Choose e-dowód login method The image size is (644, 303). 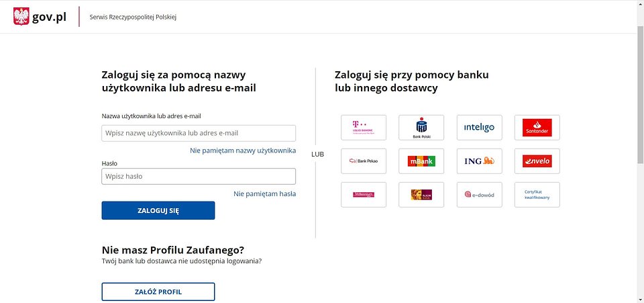479,195
